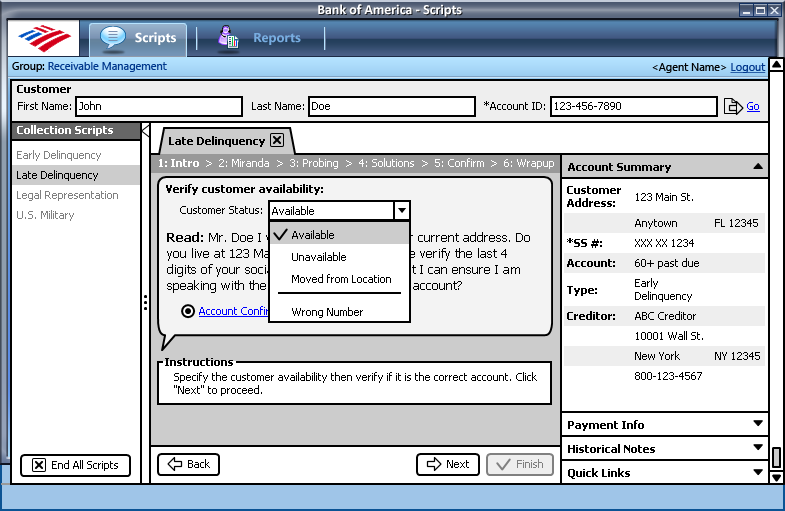Open the Customer Status dropdown arrow
Screen dimensions: 785x511
401,211
